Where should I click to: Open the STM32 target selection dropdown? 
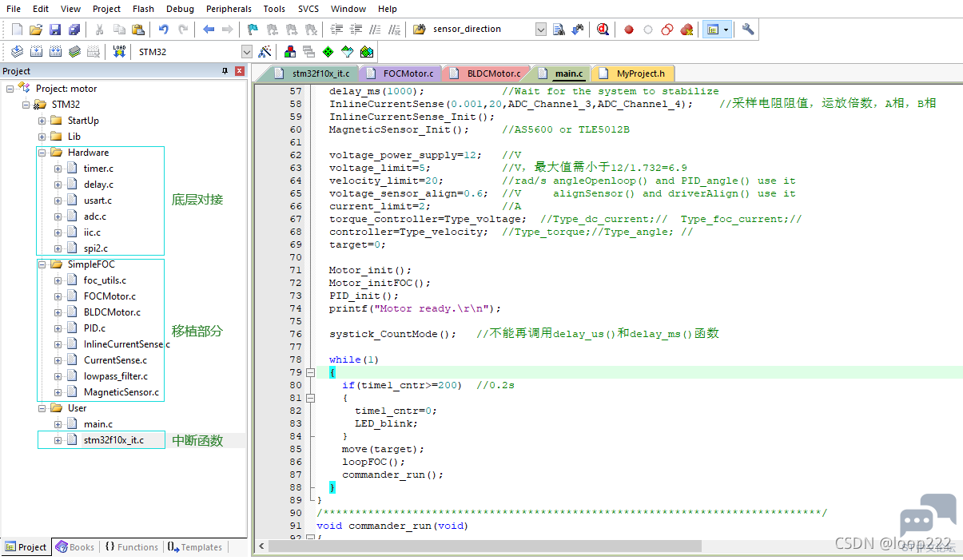[246, 51]
